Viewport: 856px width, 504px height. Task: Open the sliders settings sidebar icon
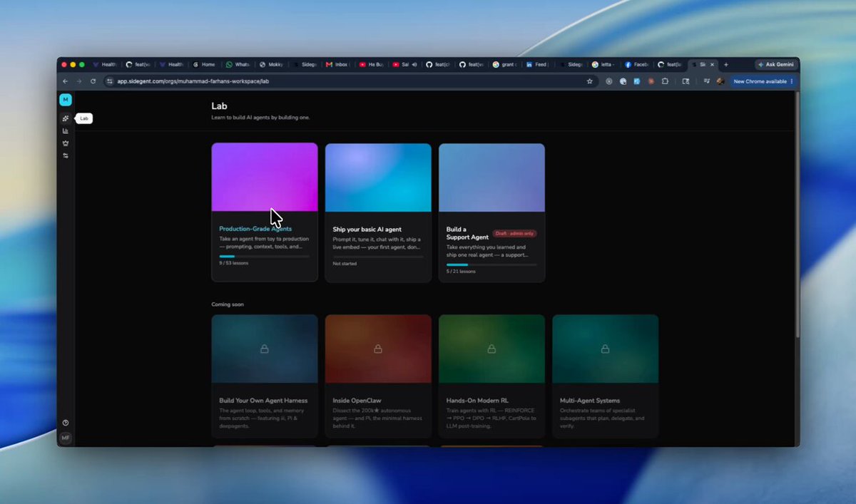click(66, 155)
